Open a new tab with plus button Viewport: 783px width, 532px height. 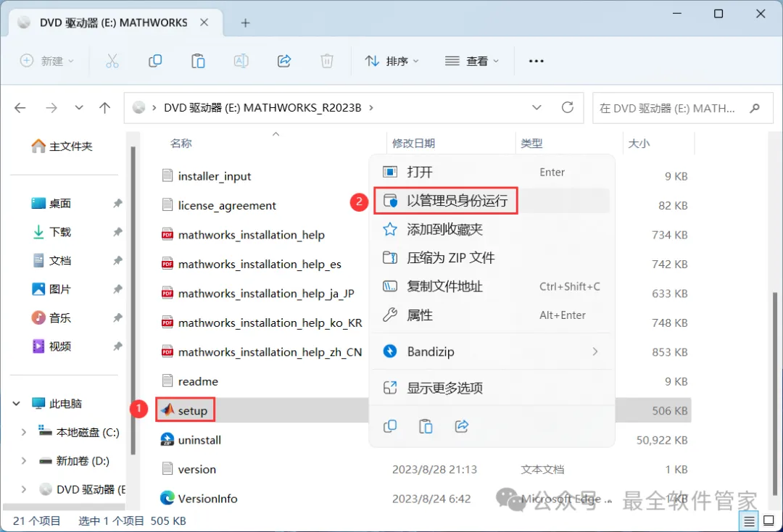[245, 22]
